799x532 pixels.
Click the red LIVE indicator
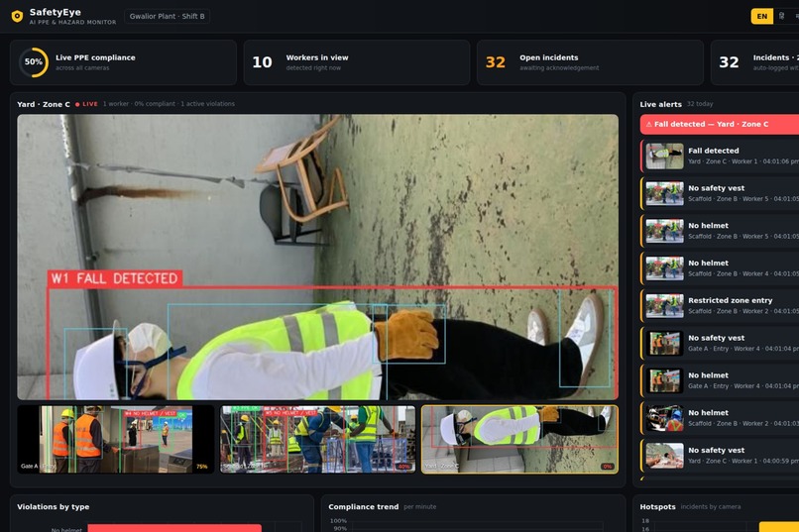point(86,104)
